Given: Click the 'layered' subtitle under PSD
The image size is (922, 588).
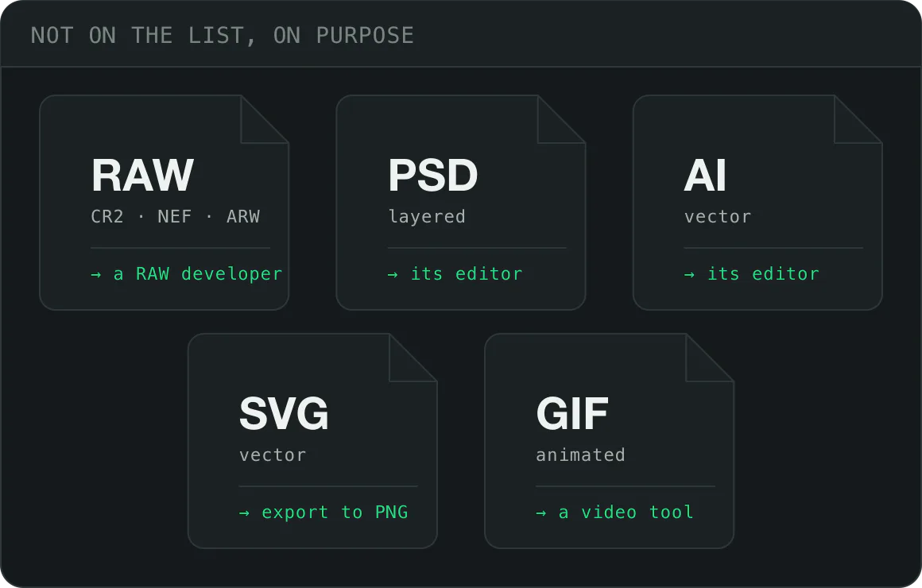Looking at the screenshot, I should (427, 217).
